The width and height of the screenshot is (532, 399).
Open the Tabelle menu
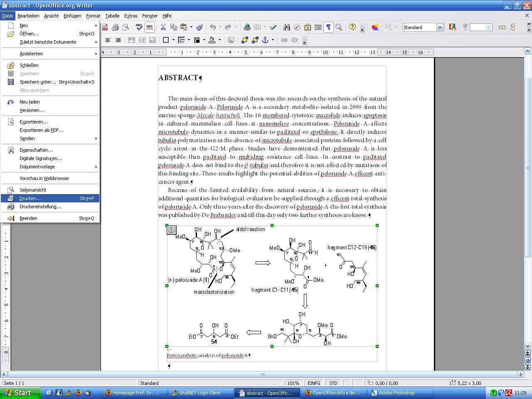[112, 16]
